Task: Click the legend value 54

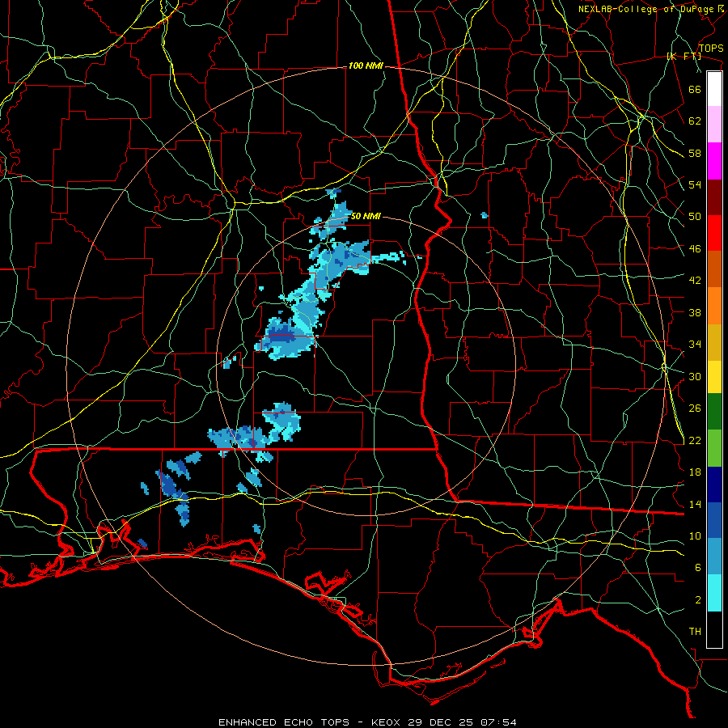Action: click(x=695, y=184)
